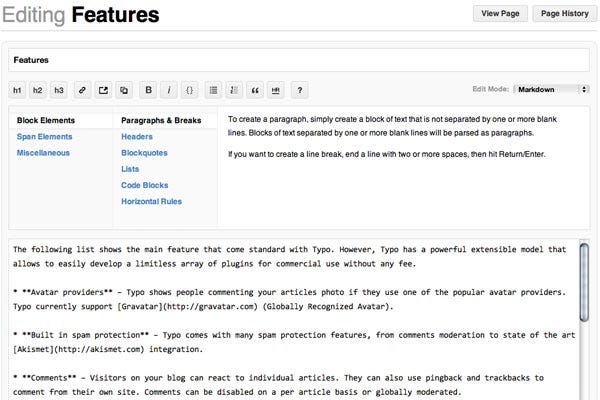This screenshot has height=400, width=600.
Task: Click the external link toolbar icon
Action: pos(103,90)
